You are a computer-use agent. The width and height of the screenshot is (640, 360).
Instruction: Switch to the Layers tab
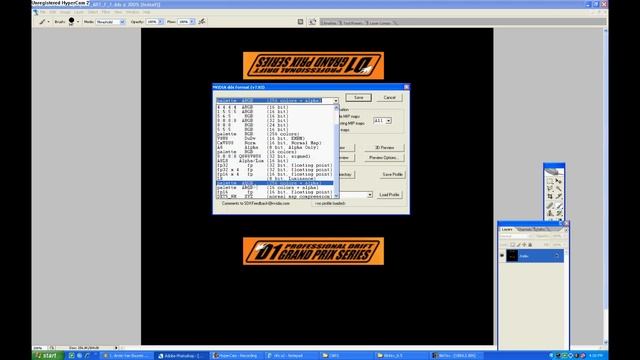(507, 230)
